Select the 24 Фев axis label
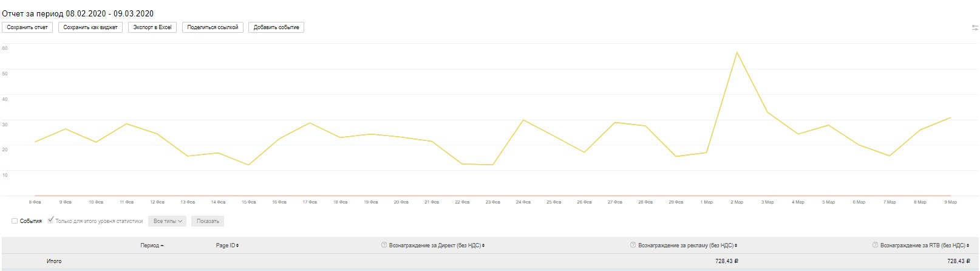Image resolution: width=980 pixels, height=271 pixels. 523,202
